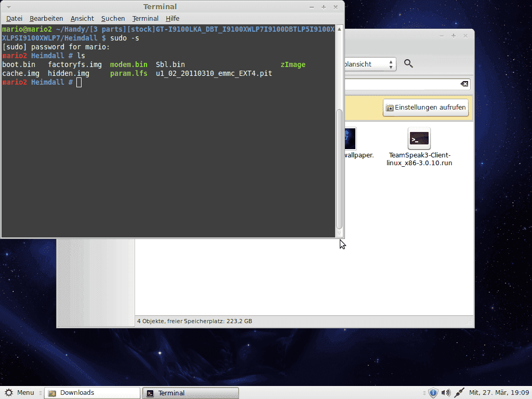Click the network connection icon in the tray
This screenshot has height=399, width=532.
tap(459, 393)
